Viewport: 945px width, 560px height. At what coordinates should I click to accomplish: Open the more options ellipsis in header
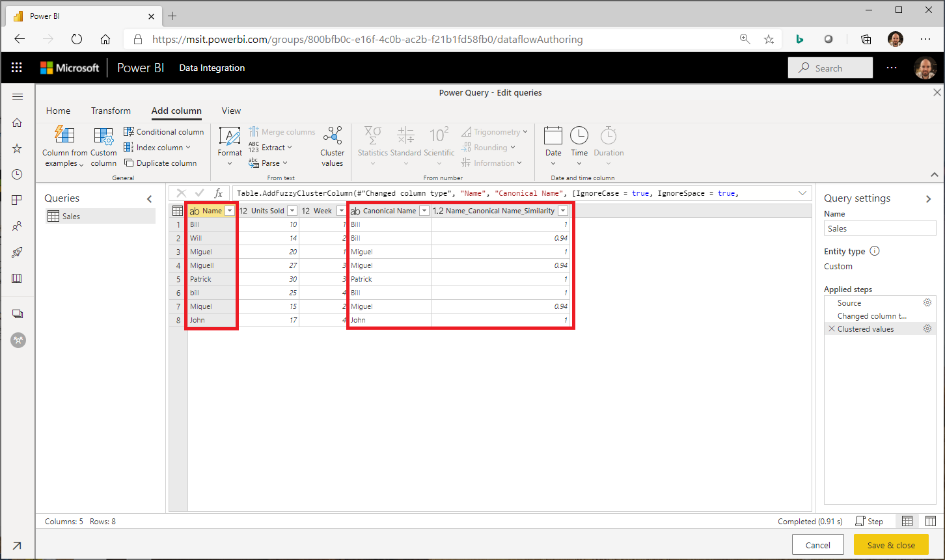coord(892,68)
